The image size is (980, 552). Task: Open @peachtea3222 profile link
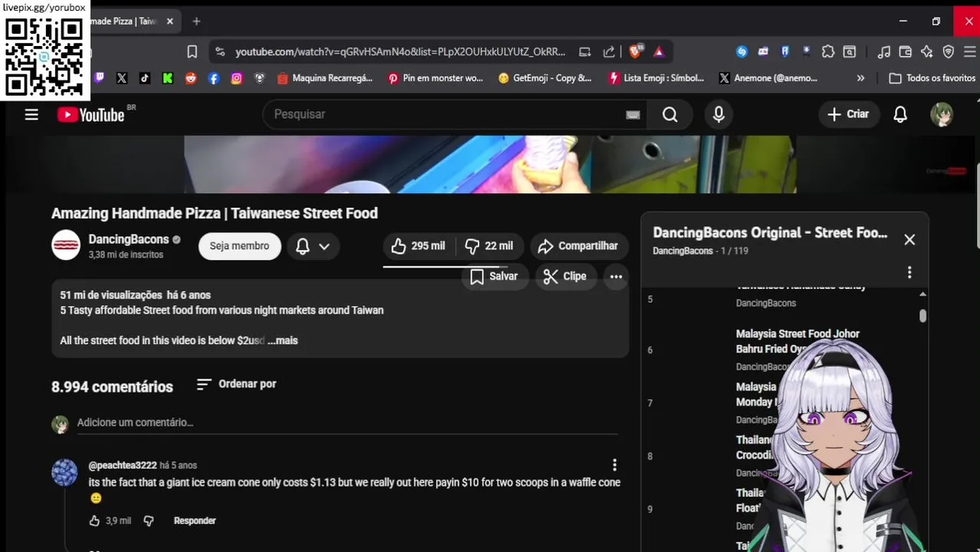tap(123, 465)
